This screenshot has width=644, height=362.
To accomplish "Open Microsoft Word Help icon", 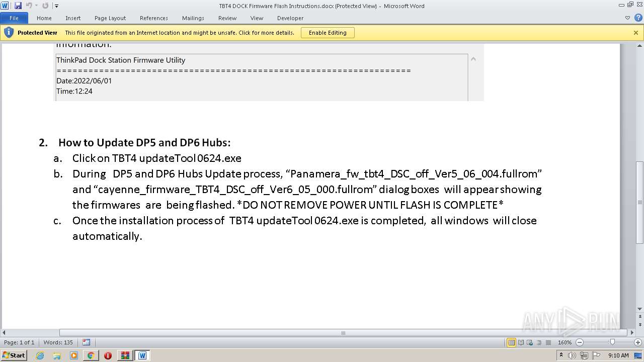I will 637,18.
